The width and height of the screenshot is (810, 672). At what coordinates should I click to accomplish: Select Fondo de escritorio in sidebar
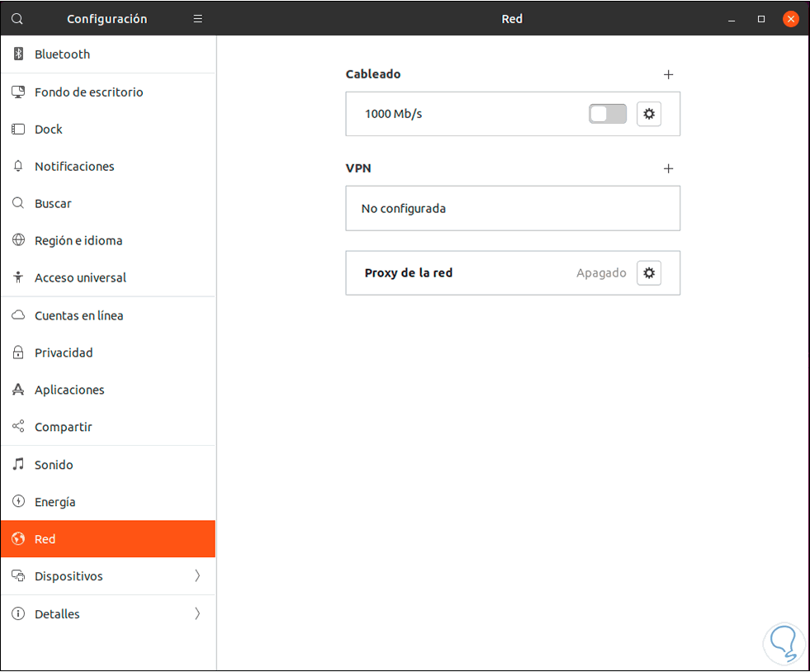(x=88, y=92)
